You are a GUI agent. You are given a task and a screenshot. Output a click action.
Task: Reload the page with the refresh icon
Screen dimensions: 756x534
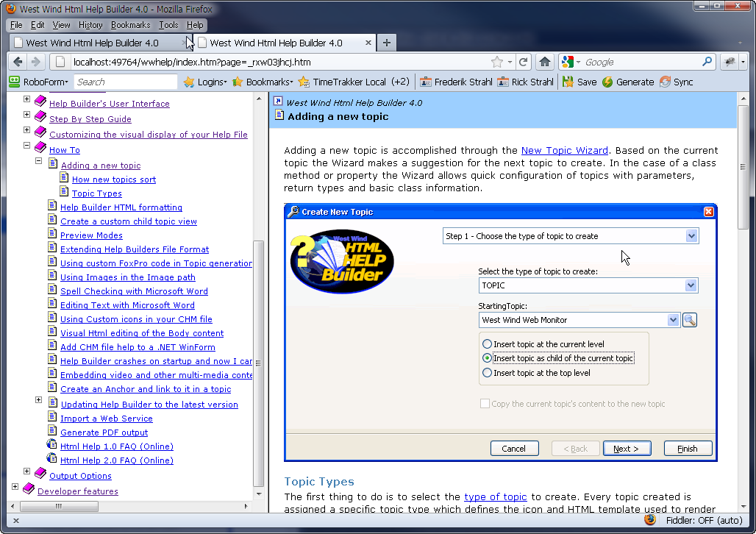tap(523, 62)
